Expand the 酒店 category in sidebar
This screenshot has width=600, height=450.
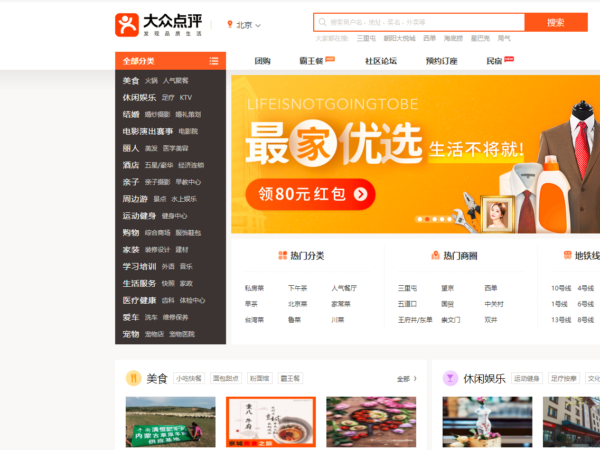coord(131,165)
